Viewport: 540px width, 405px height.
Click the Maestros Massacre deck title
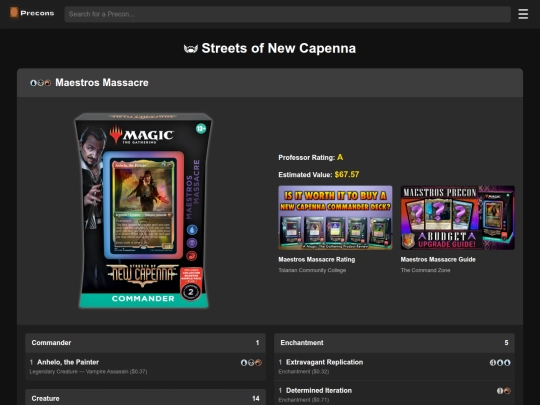(x=102, y=83)
